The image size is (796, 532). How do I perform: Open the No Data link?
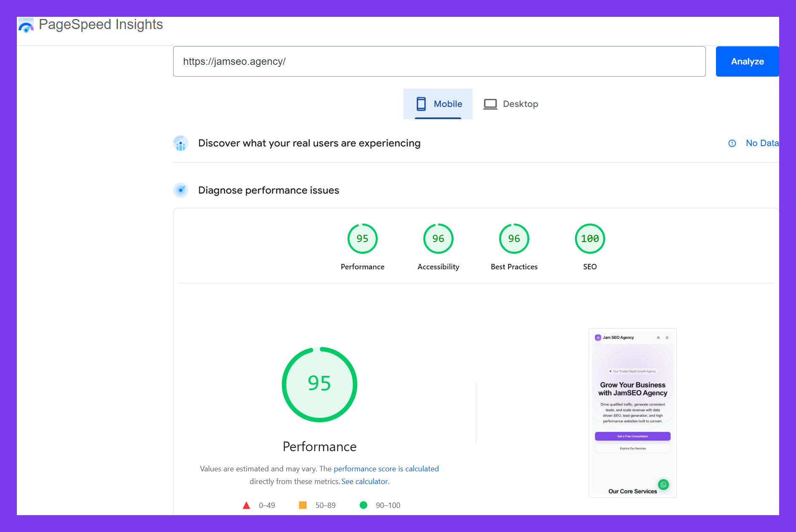[762, 143]
